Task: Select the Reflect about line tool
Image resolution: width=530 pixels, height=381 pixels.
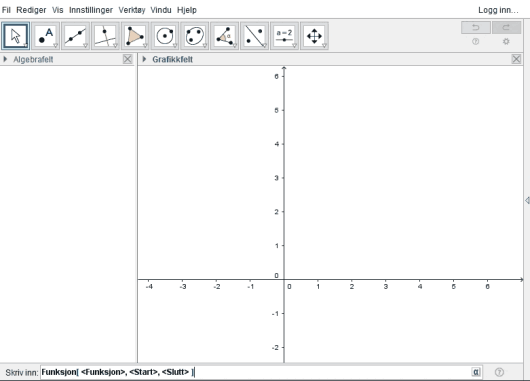Action: [255, 36]
